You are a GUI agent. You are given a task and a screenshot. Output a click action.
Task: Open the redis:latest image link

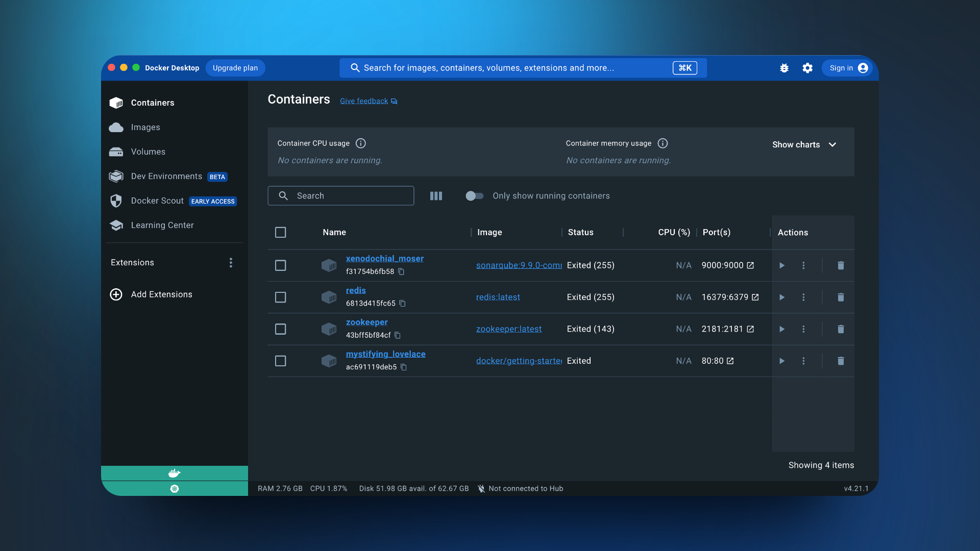point(498,297)
